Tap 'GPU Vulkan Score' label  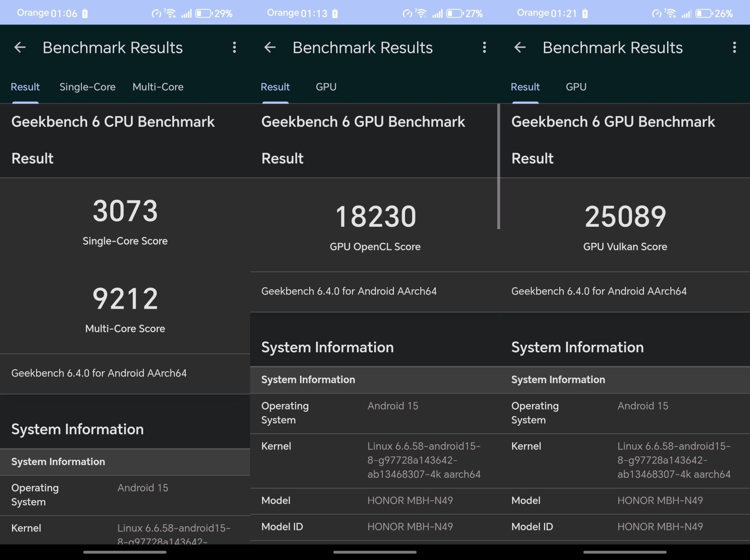click(x=625, y=247)
